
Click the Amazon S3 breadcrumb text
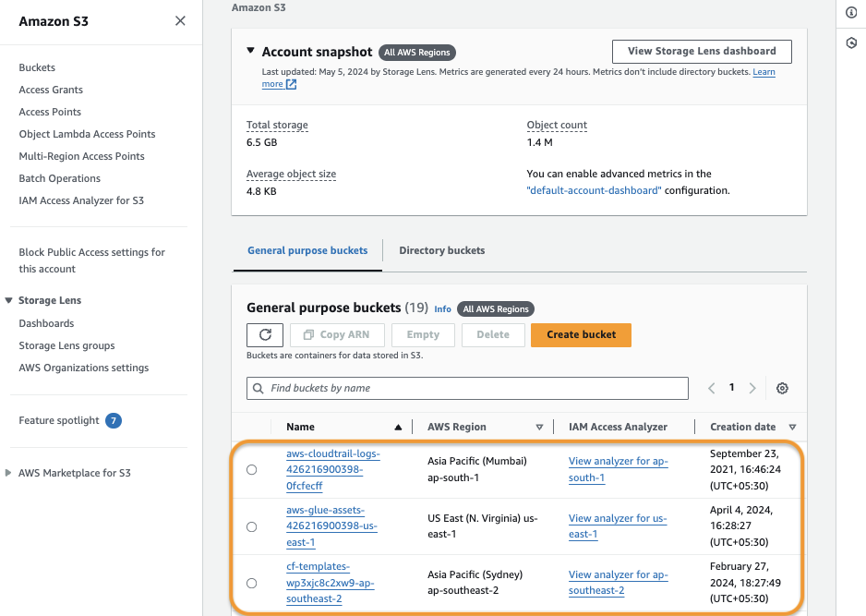tap(259, 7)
